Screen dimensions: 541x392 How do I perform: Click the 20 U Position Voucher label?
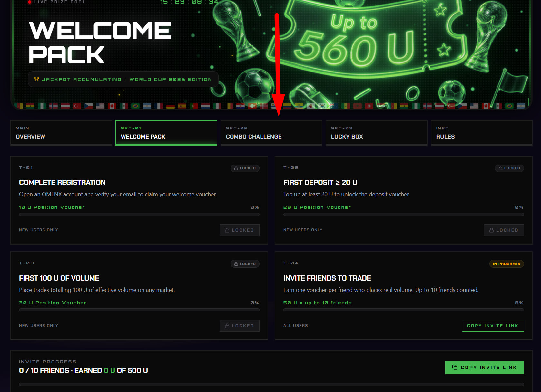point(317,207)
